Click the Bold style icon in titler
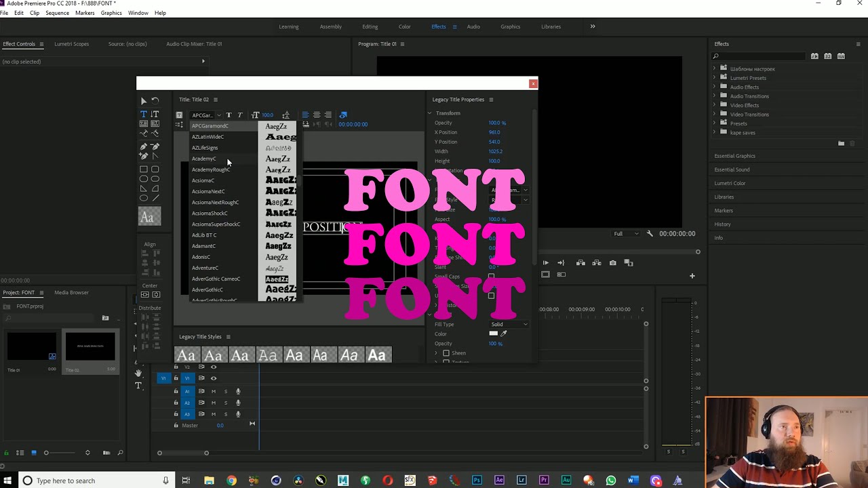The height and width of the screenshot is (488, 868). click(x=229, y=115)
